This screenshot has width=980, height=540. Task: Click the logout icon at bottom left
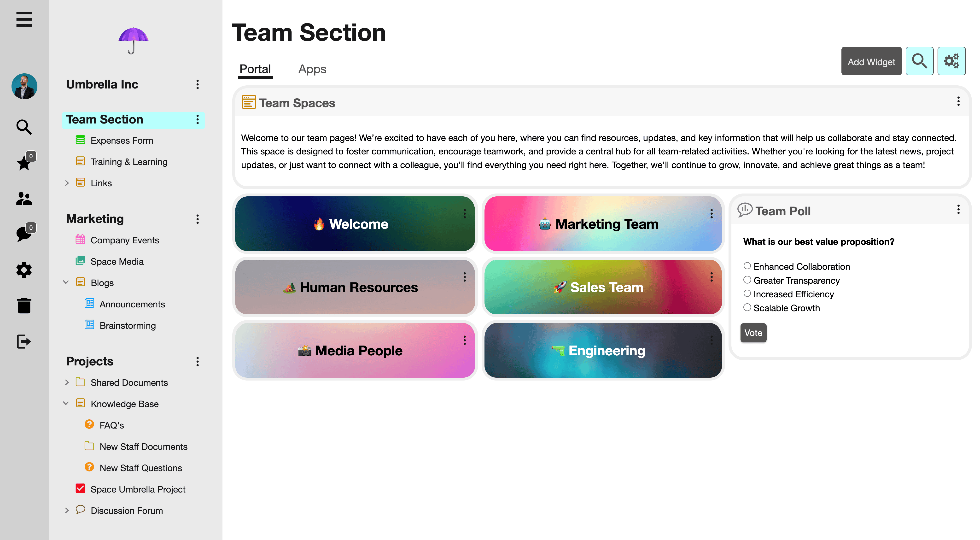[24, 341]
